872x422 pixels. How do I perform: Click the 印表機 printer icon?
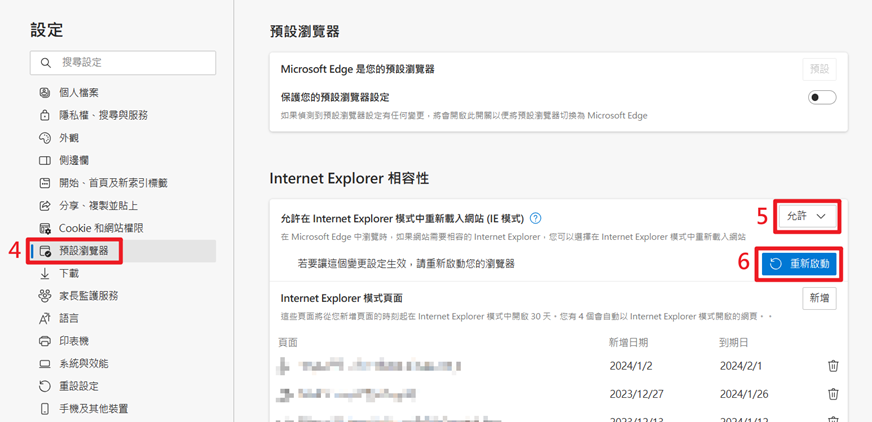[45, 341]
